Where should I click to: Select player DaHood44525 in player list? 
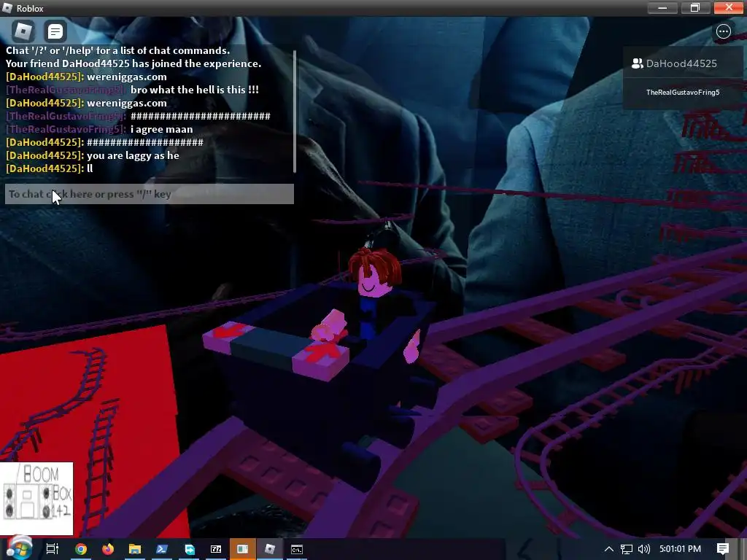click(683, 63)
